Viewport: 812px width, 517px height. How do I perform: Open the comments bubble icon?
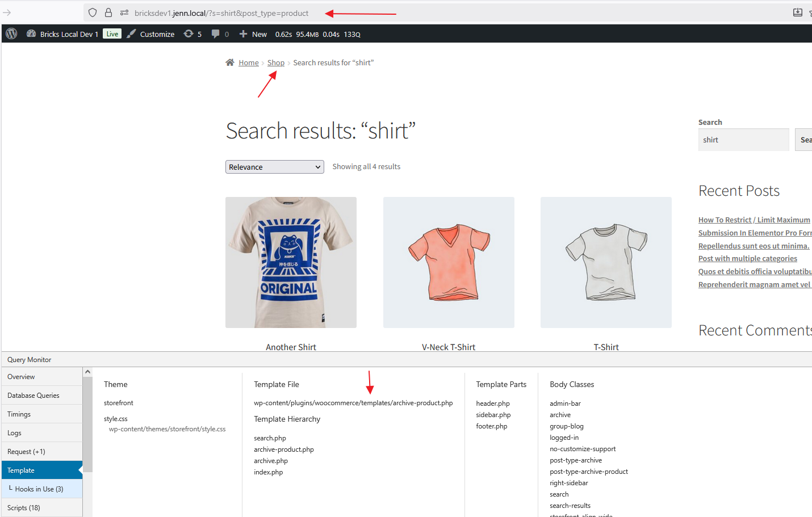click(x=215, y=34)
